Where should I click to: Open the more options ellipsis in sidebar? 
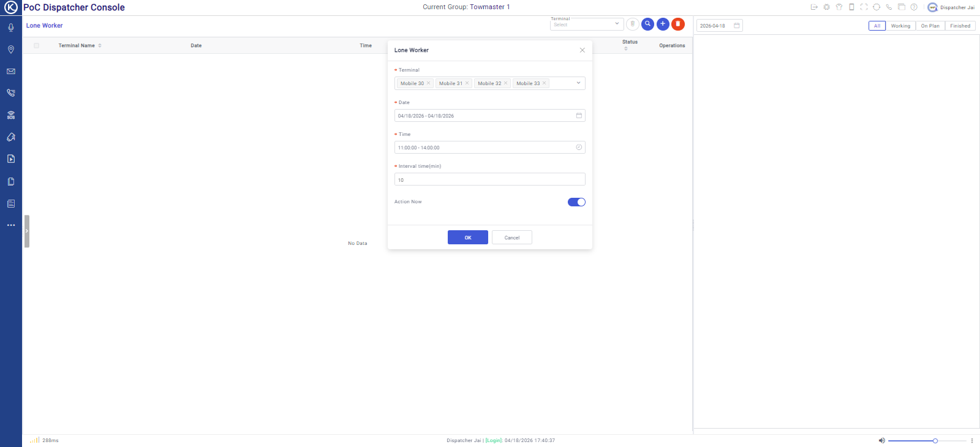pos(11,225)
